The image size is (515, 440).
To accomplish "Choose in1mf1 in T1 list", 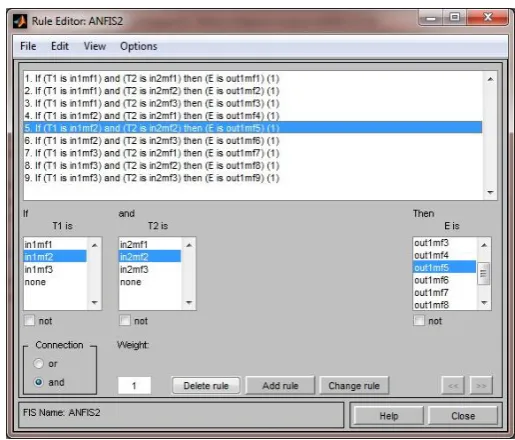I will pos(55,244).
